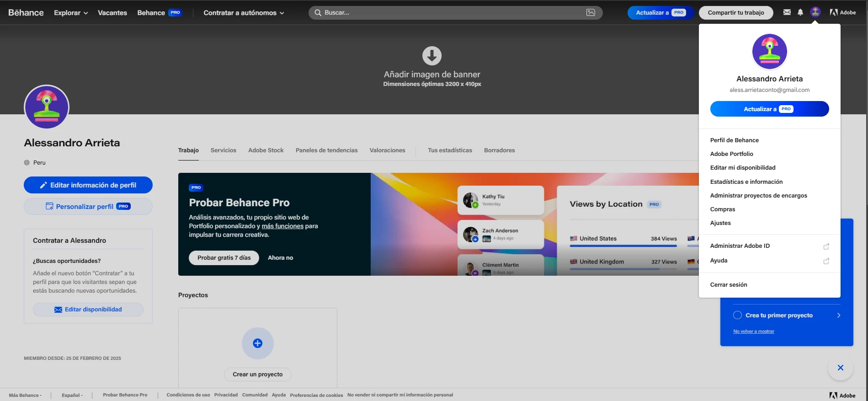Click the large profile picture on the page
Screen dimensions: 868x401
point(47,107)
